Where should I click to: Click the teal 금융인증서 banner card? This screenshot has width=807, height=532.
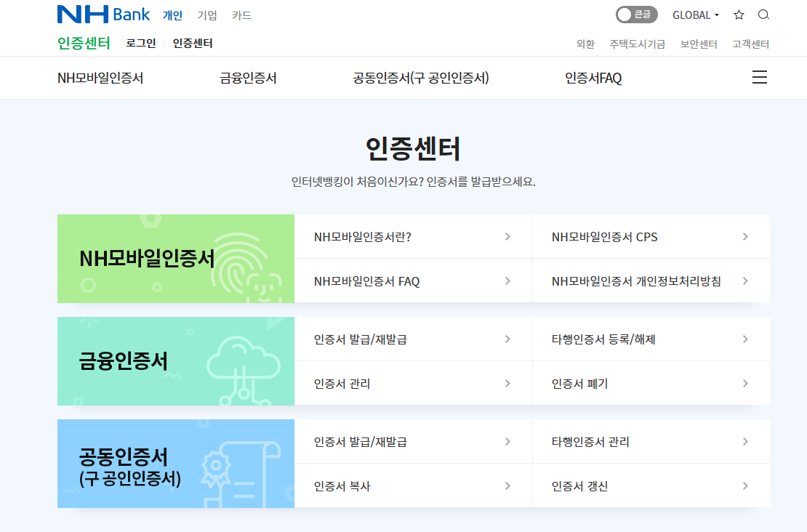click(176, 361)
